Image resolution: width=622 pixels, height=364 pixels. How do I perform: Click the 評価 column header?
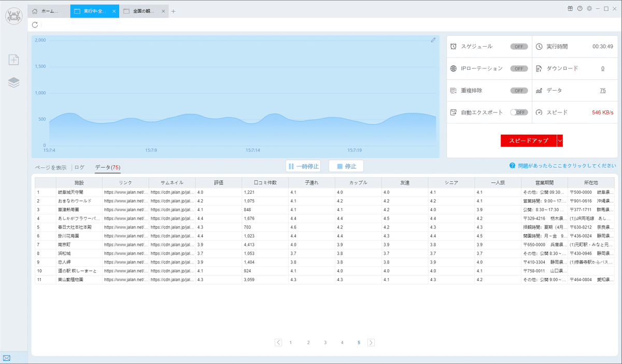219,183
